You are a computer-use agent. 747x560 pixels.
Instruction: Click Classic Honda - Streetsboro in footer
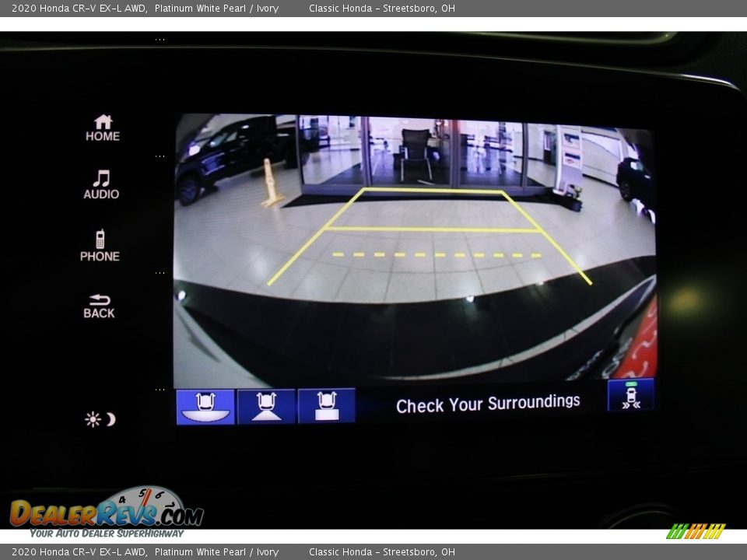(x=381, y=552)
